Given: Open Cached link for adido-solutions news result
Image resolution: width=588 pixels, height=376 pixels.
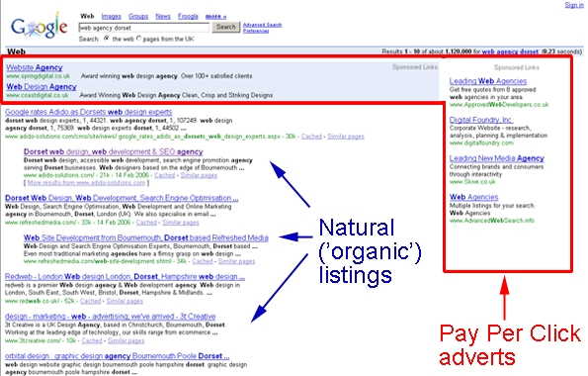Looking at the screenshot, I should [x=311, y=137].
